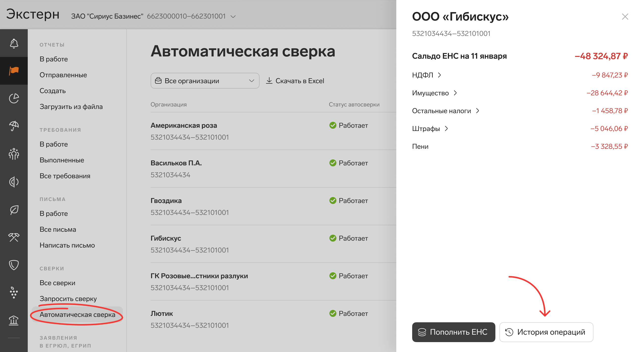Viewport: 644px width, 352px height.
Task: Select Автоматическая сверка menu item
Action: click(x=77, y=314)
